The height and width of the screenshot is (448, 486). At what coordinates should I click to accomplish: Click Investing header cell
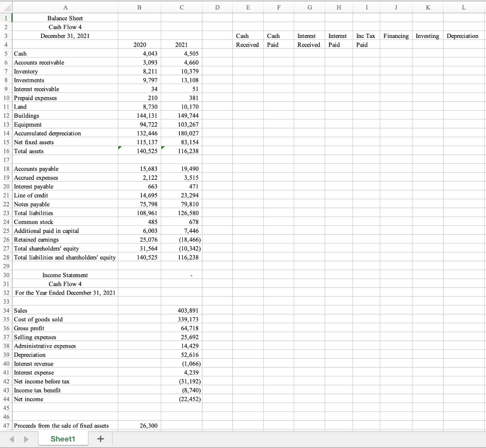(428, 36)
